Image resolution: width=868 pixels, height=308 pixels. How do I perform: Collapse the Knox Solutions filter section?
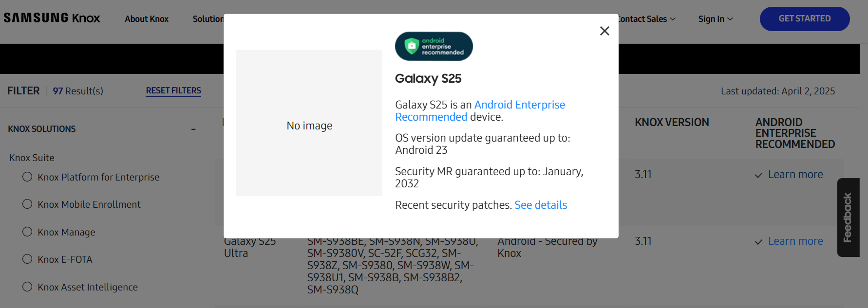click(x=193, y=129)
